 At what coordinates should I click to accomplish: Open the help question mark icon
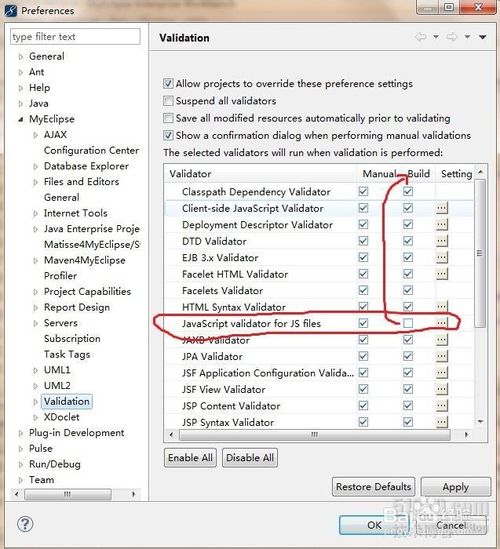(x=25, y=524)
